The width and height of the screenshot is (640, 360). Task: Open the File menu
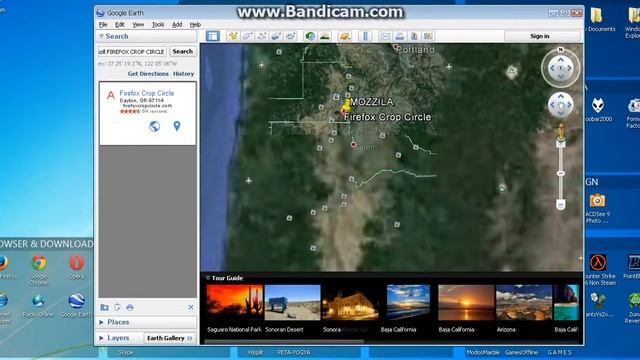click(x=103, y=24)
